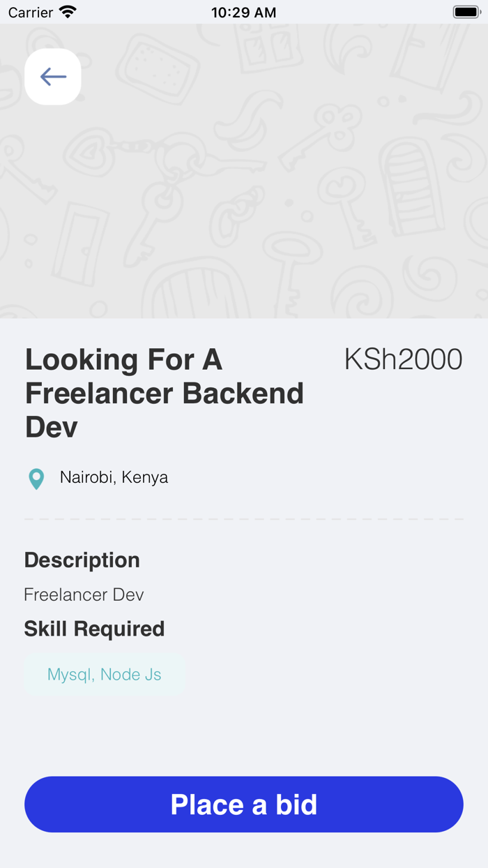Tap the 'Freelancer Dev' description text
This screenshot has height=868, width=488.
pos(84,594)
